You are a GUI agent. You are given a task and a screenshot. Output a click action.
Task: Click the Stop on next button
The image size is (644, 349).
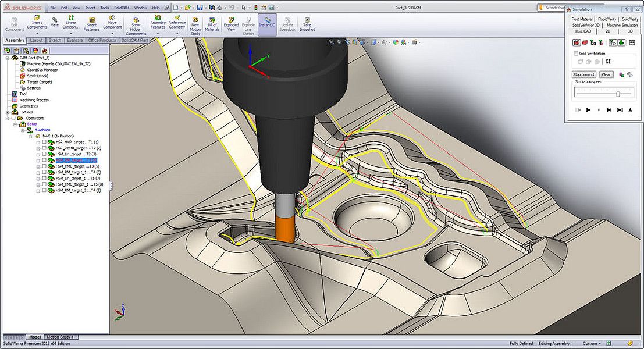[583, 74]
